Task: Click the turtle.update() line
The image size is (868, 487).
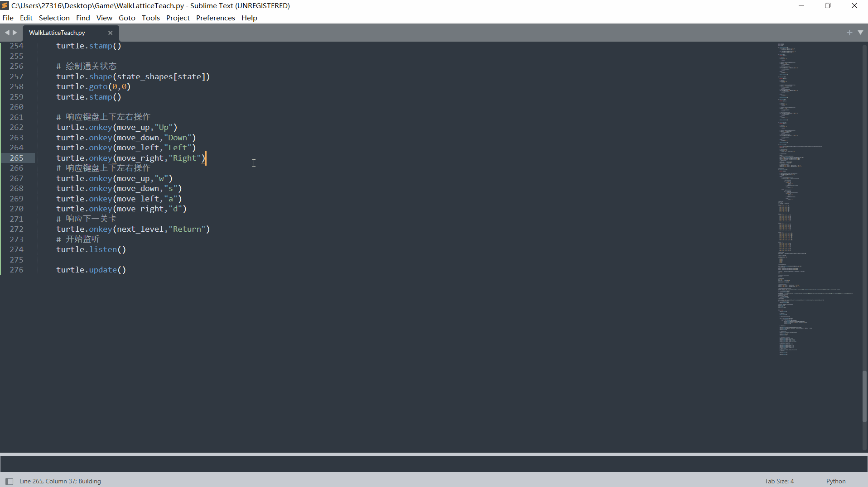Action: point(91,270)
